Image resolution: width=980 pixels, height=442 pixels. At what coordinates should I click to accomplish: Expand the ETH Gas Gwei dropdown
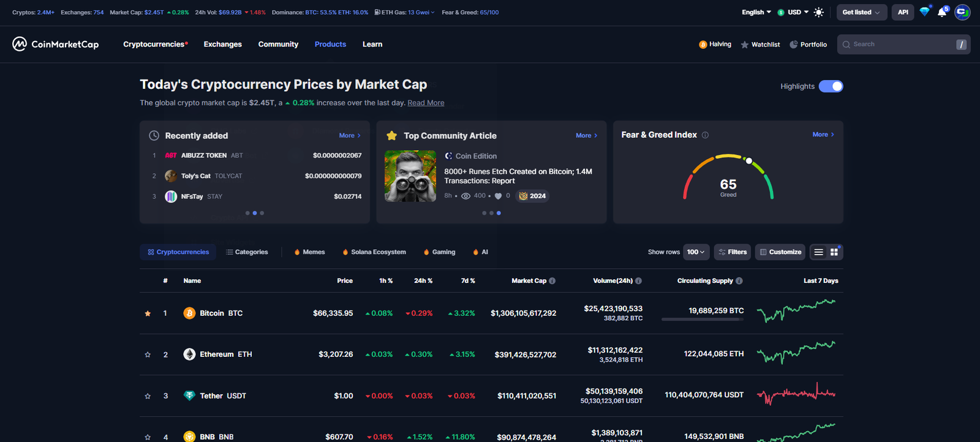(404, 12)
